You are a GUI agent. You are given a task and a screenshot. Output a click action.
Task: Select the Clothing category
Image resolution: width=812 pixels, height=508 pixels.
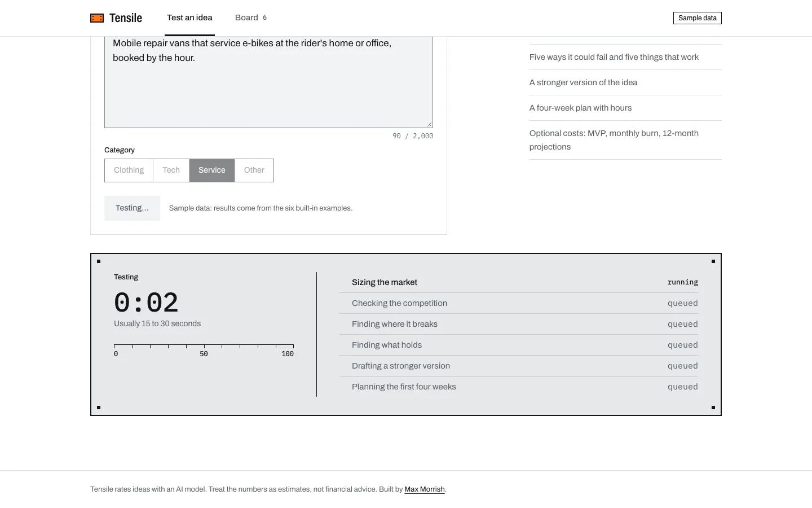pos(129,170)
